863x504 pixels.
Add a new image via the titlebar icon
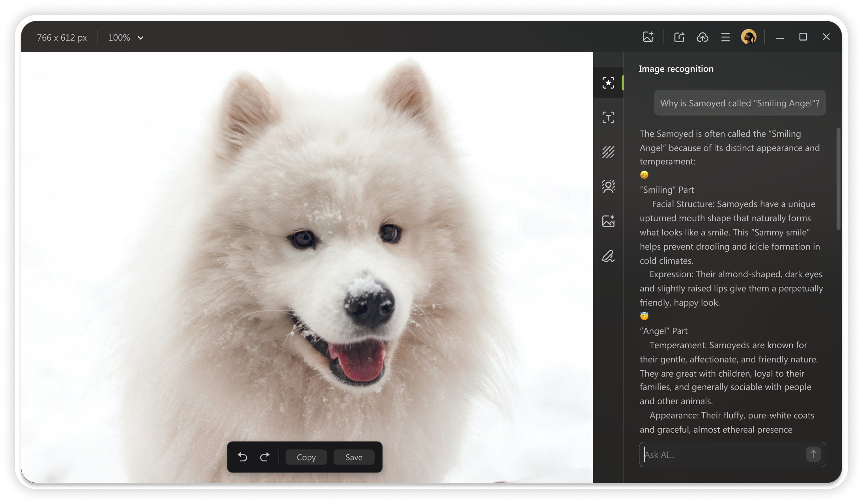(x=647, y=37)
